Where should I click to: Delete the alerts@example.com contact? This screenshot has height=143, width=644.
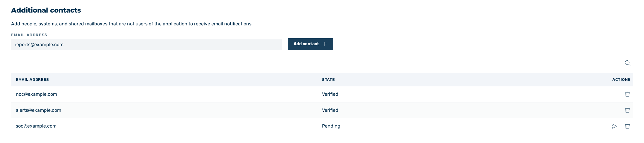click(627, 110)
